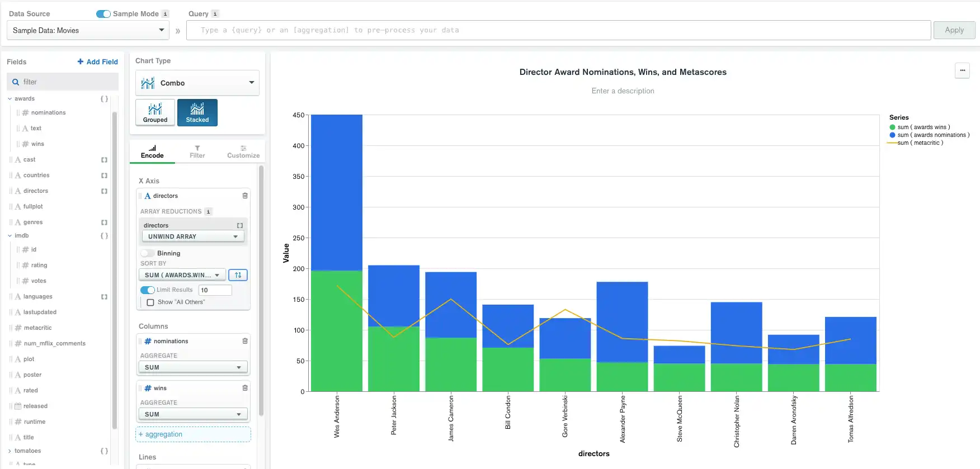Open the Data Source dropdown
Viewport: 980px width, 469px height.
(88, 30)
